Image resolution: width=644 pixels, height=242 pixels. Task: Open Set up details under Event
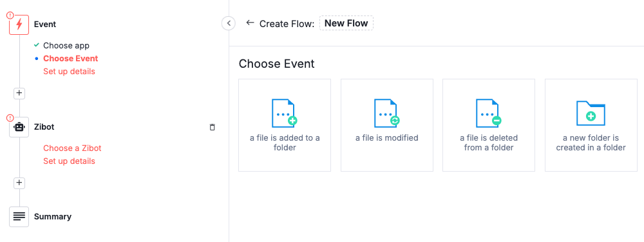69,72
